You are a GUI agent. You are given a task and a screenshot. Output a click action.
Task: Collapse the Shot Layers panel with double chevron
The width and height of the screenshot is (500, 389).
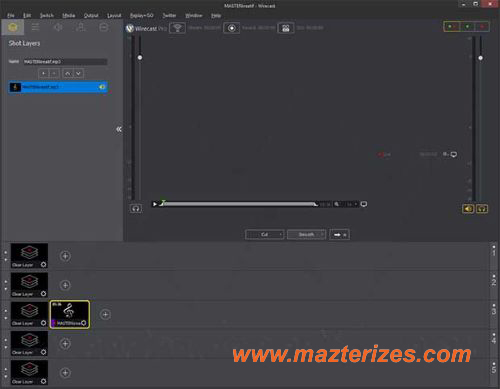[119, 129]
